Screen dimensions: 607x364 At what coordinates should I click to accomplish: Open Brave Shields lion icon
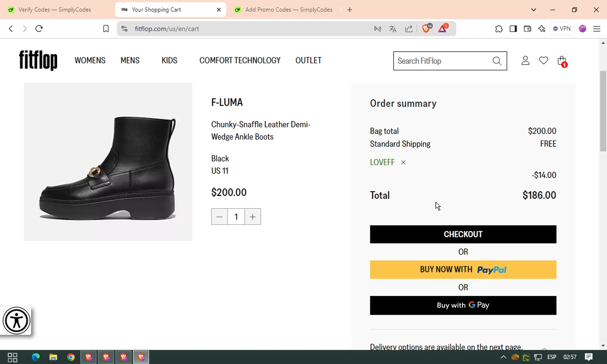tap(426, 28)
